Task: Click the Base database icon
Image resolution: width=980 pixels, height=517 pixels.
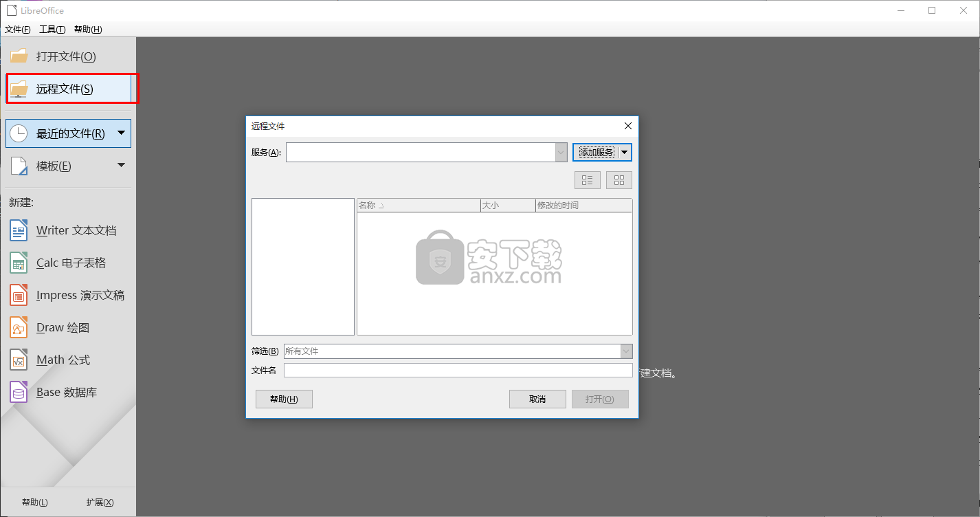Action: click(19, 392)
